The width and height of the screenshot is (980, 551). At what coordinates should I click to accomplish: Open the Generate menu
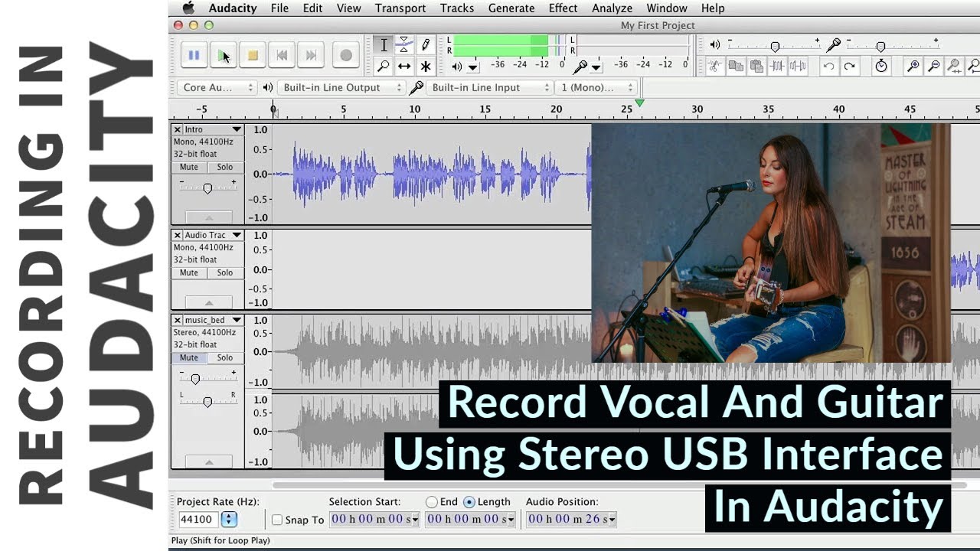tap(511, 8)
